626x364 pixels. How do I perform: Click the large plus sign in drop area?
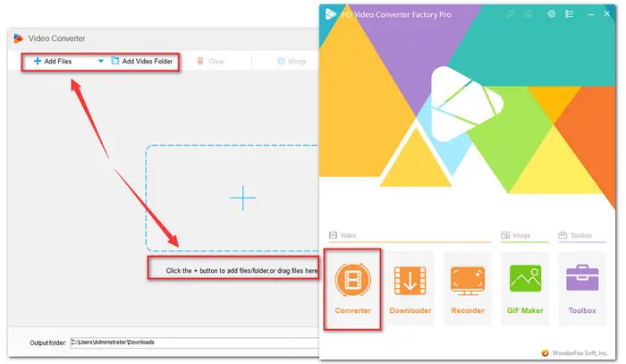(242, 198)
